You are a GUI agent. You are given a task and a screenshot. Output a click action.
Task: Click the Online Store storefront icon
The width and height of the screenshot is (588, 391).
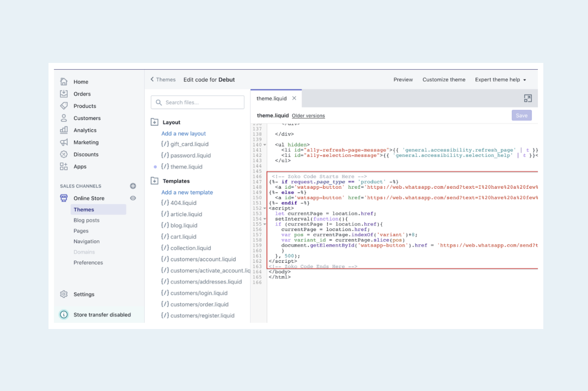point(64,198)
